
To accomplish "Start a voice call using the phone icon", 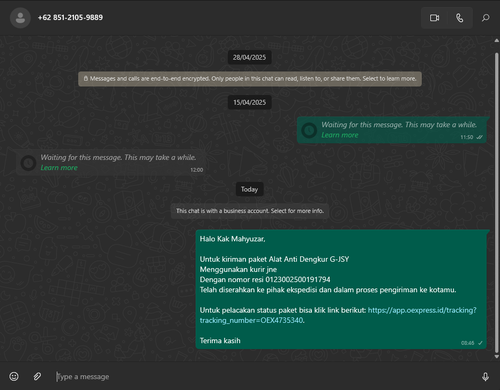I will [x=460, y=18].
